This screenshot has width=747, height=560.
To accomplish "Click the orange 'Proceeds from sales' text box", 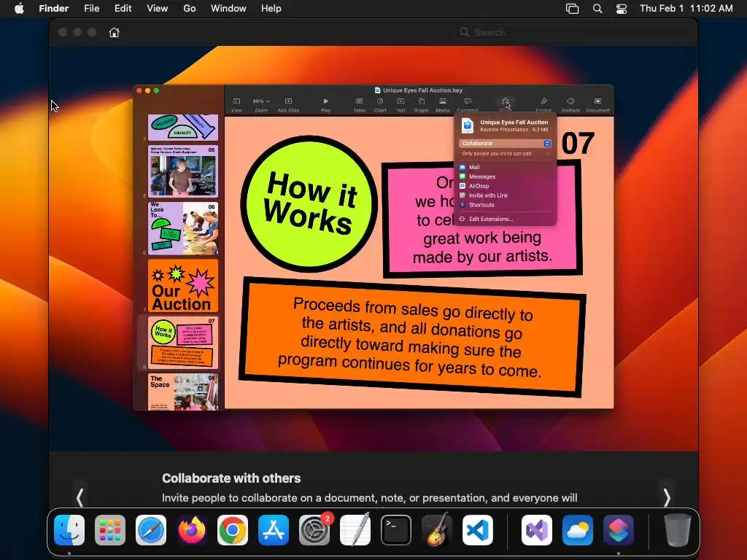I will click(x=413, y=337).
